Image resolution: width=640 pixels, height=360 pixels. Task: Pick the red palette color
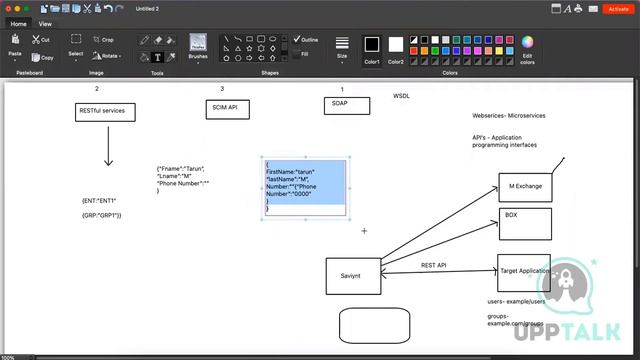(414, 51)
